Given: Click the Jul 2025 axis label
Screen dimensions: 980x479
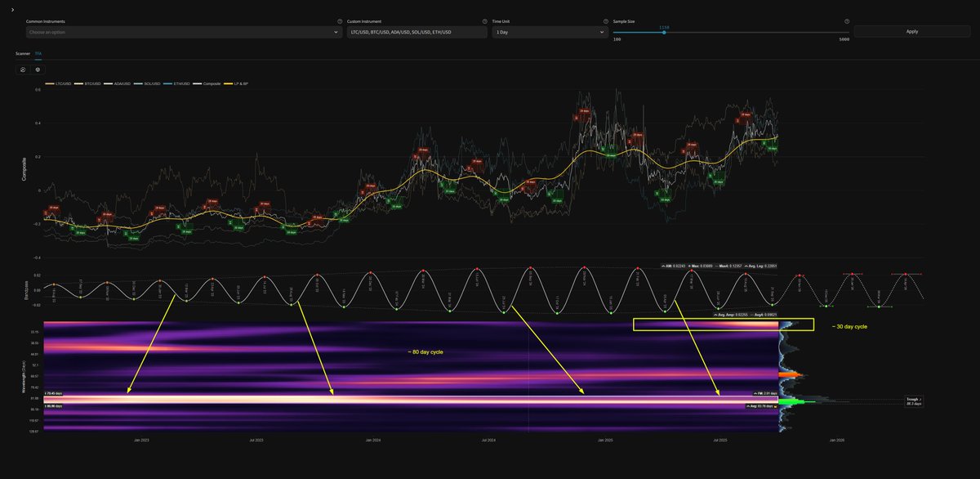Looking at the screenshot, I should click(x=720, y=440).
